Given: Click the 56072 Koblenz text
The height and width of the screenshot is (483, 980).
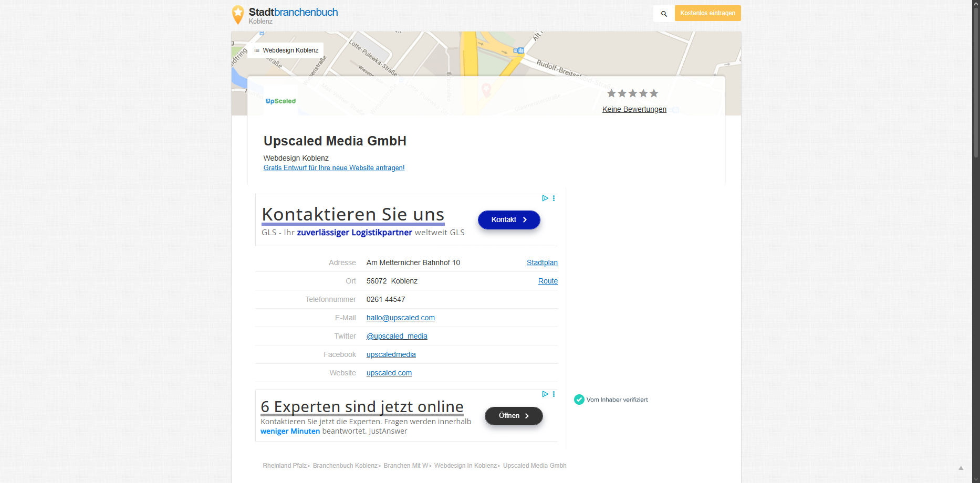Looking at the screenshot, I should click(x=392, y=281).
